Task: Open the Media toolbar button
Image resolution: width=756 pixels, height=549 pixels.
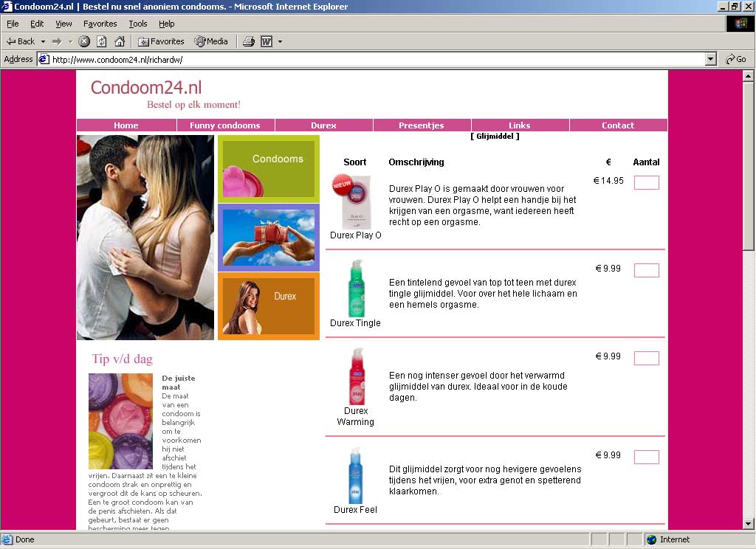Action: pos(211,41)
